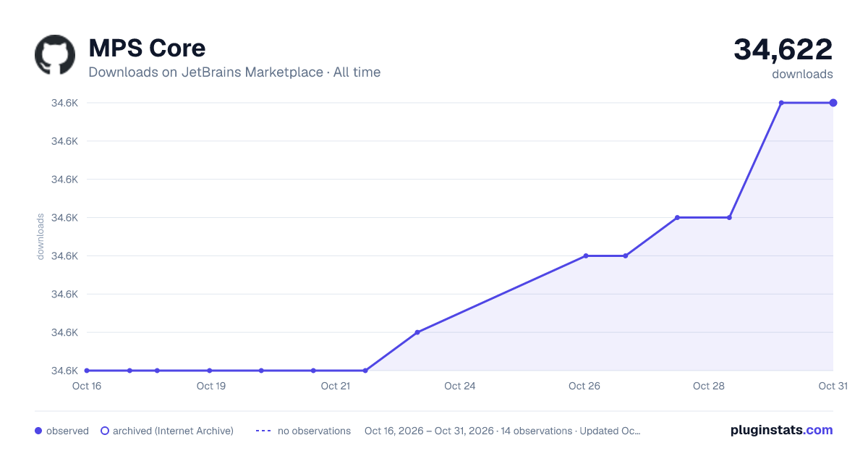Select the 'MPS Core' title
The height and width of the screenshot is (456, 868).
tap(147, 48)
